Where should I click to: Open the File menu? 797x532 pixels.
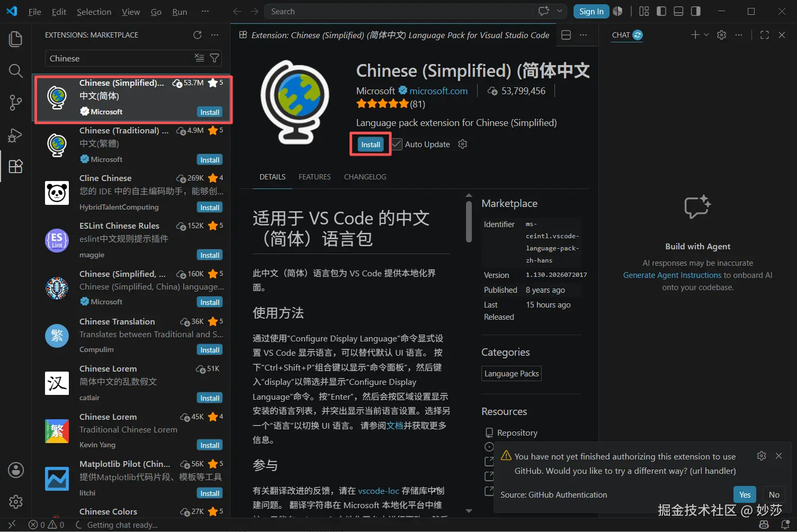(35, 12)
